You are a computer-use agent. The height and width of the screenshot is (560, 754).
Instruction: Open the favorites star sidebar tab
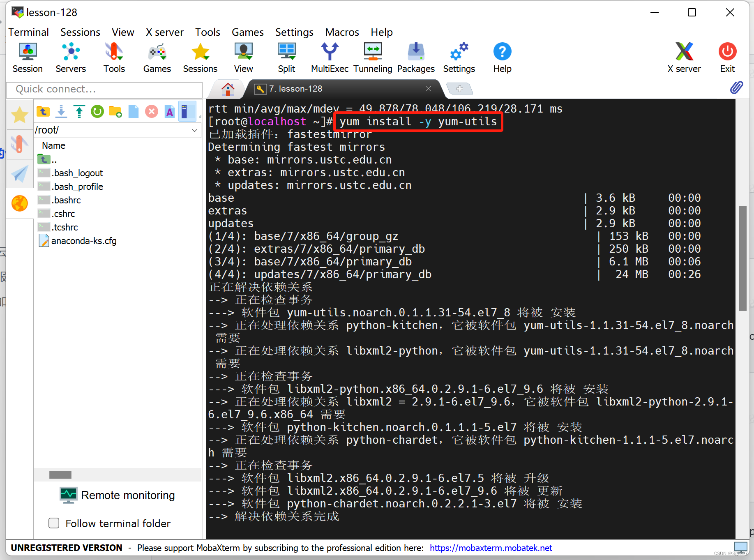pyautogui.click(x=20, y=115)
